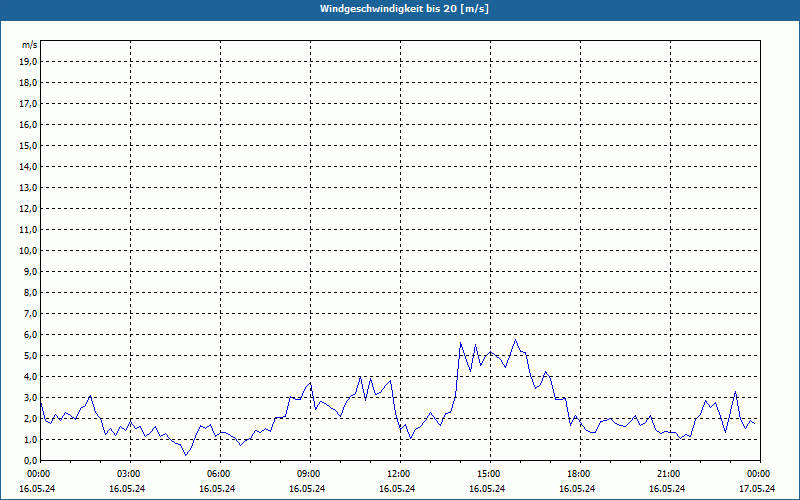Image resolution: width=800 pixels, height=500 pixels.
Task: Select the 1,0 y-axis label
Action: 31,439
